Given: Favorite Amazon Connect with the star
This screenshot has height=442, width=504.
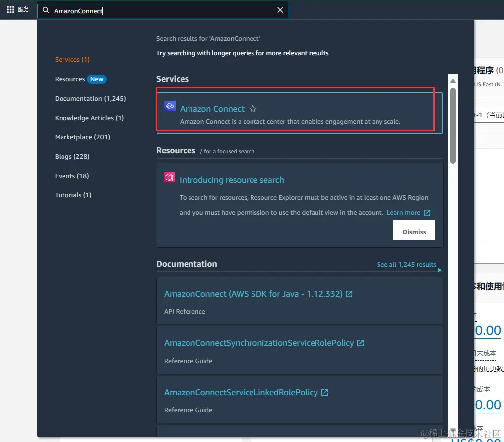Looking at the screenshot, I should point(253,109).
